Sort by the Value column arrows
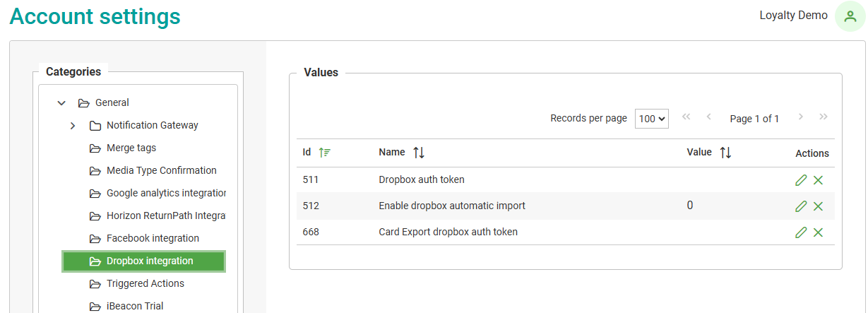 [725, 153]
